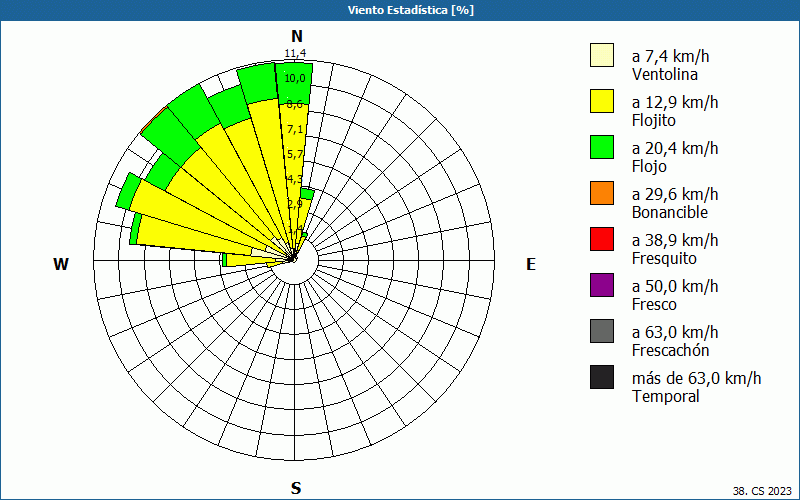Pick the orange Bonancible legend swatch
800x500 pixels.
click(x=602, y=193)
